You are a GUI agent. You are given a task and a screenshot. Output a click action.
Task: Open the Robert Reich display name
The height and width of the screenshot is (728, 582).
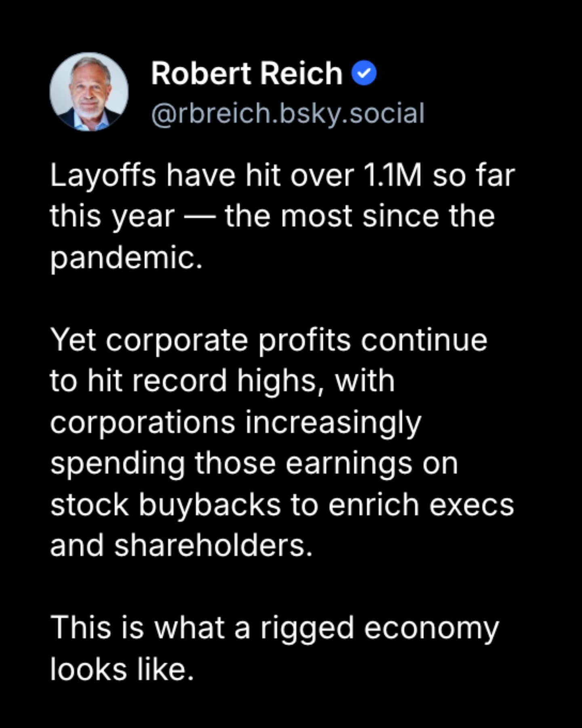click(247, 74)
